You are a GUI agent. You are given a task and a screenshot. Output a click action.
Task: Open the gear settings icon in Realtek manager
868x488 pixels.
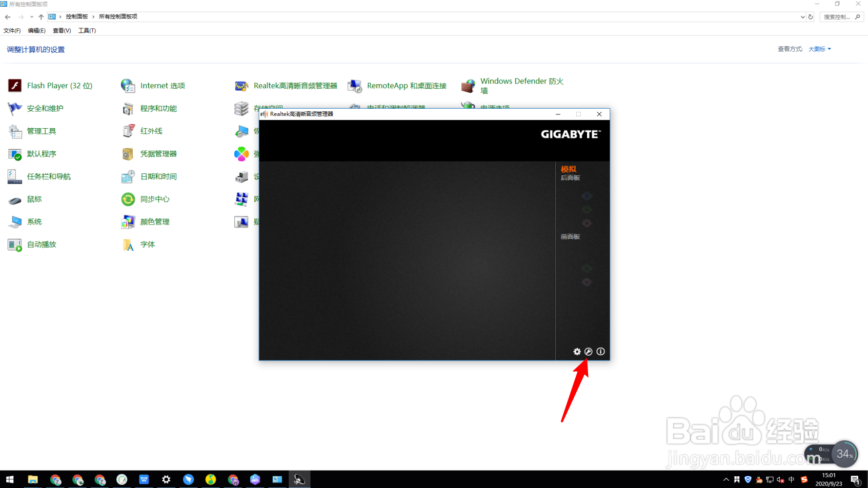coord(577,352)
